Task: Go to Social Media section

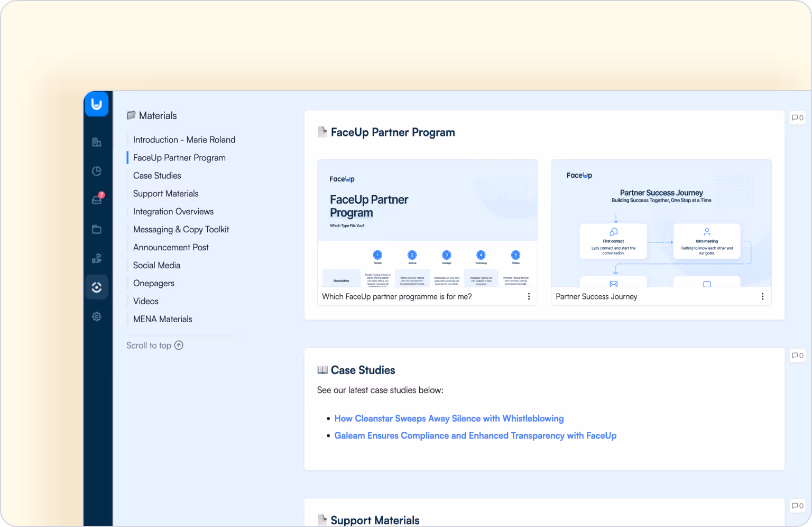Action: 156,266
